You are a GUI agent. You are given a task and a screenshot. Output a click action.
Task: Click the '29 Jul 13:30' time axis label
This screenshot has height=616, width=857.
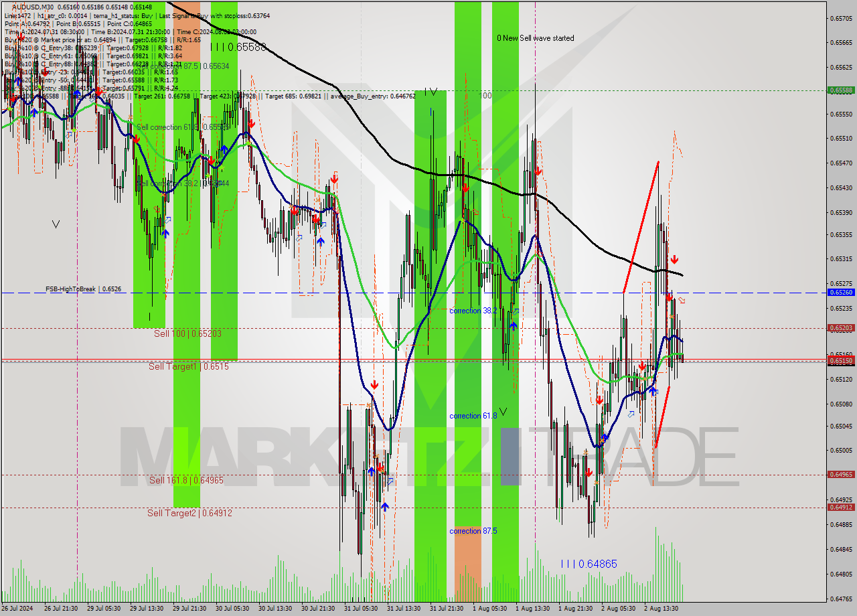tap(148, 609)
